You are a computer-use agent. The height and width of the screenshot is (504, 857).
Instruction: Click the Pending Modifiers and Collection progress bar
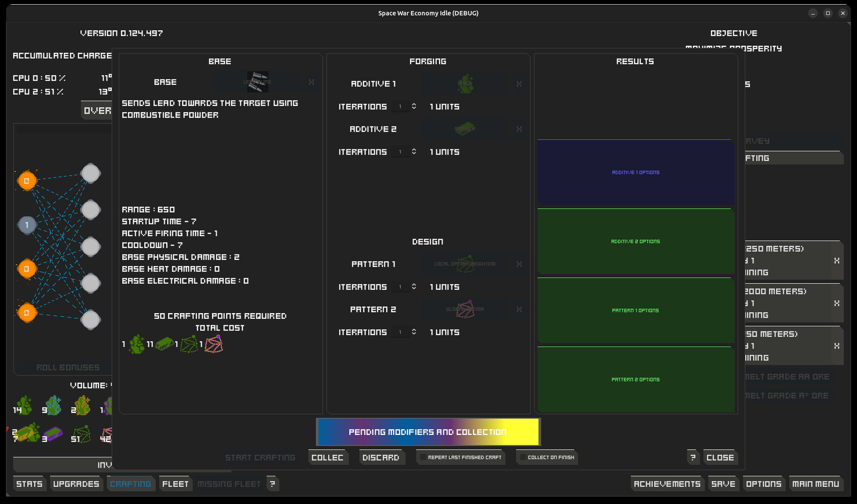pos(428,432)
